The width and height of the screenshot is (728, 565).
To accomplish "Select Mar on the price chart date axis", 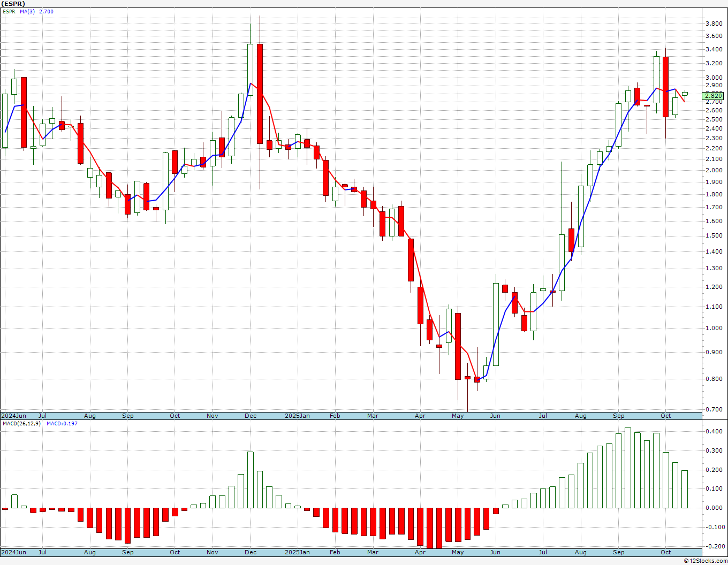I will (x=373, y=416).
